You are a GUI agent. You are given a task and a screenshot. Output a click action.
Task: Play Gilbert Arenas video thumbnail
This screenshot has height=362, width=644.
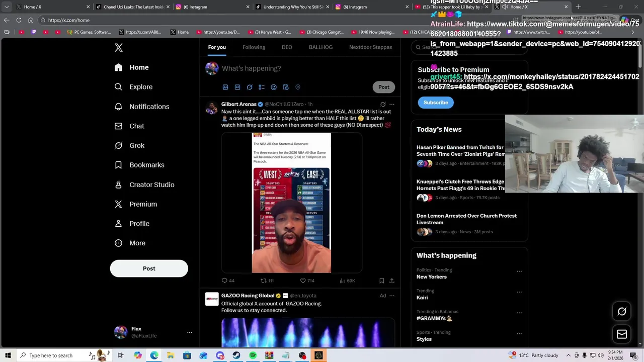tap(291, 203)
